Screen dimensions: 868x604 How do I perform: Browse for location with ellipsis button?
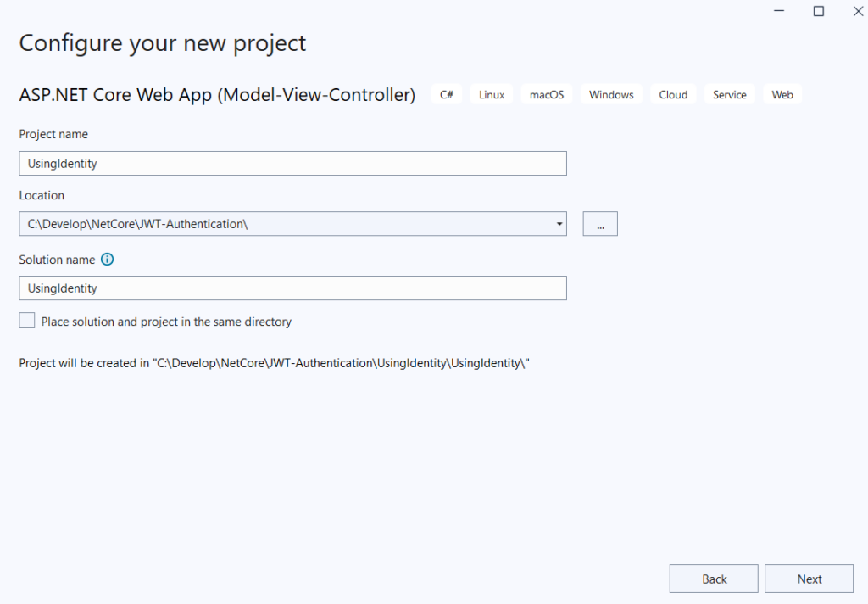click(x=600, y=224)
